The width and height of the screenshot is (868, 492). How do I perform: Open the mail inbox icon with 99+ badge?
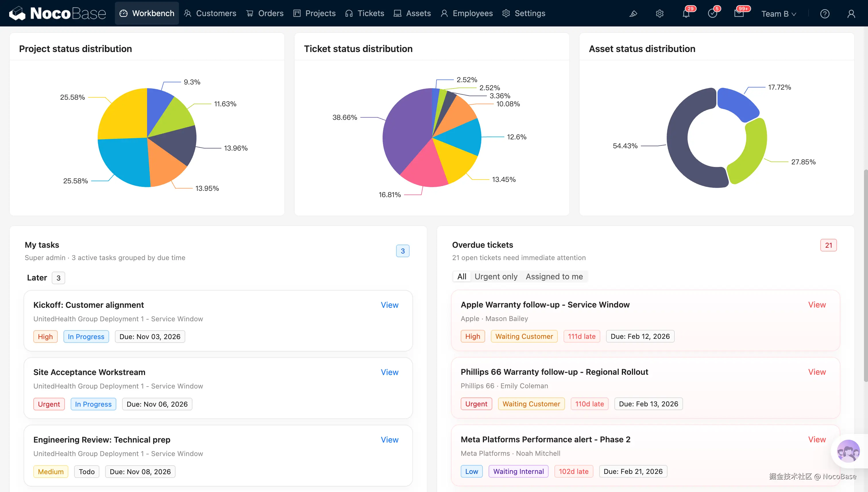[x=739, y=14]
